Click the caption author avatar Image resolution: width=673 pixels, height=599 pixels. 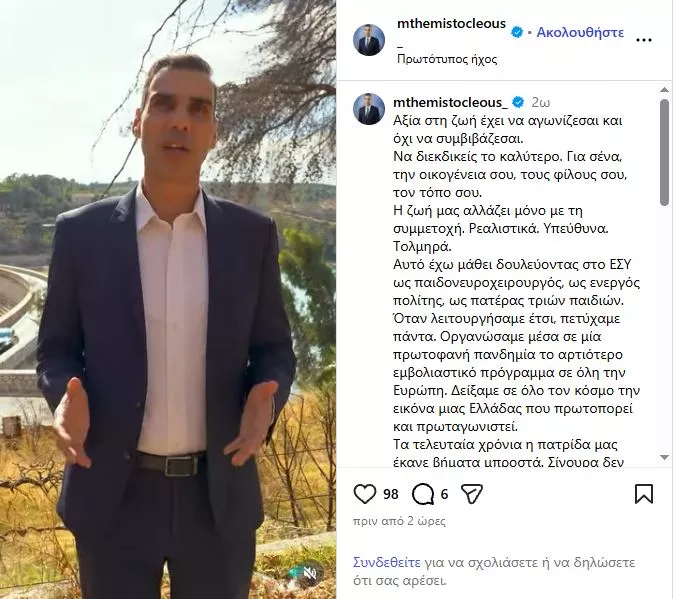(369, 109)
